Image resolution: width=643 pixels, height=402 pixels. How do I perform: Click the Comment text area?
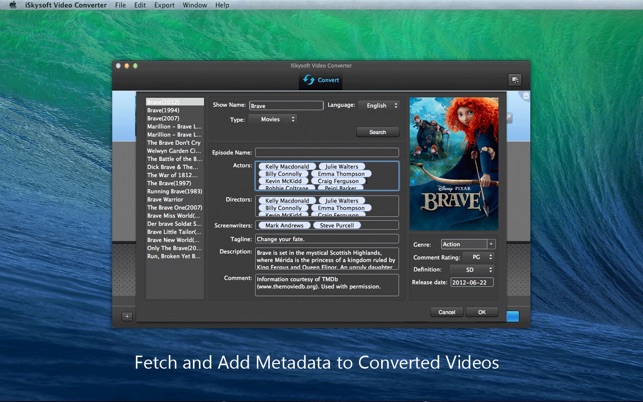(327, 285)
